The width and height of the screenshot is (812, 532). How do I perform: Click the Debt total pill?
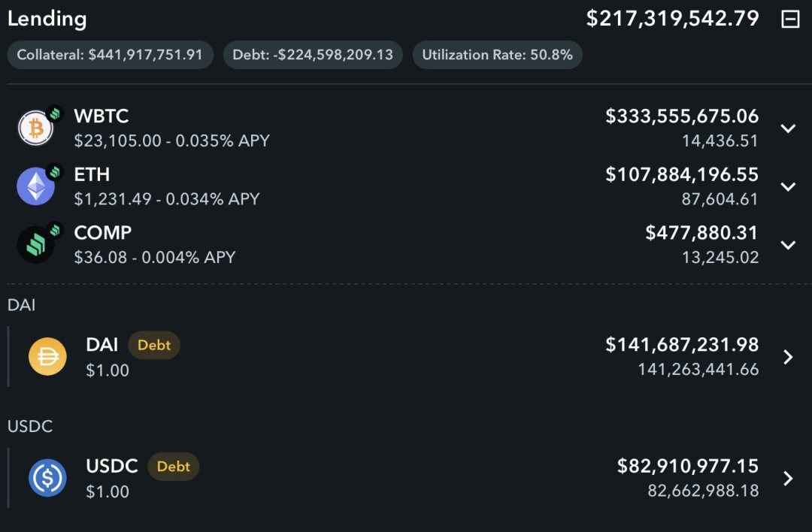[313, 55]
